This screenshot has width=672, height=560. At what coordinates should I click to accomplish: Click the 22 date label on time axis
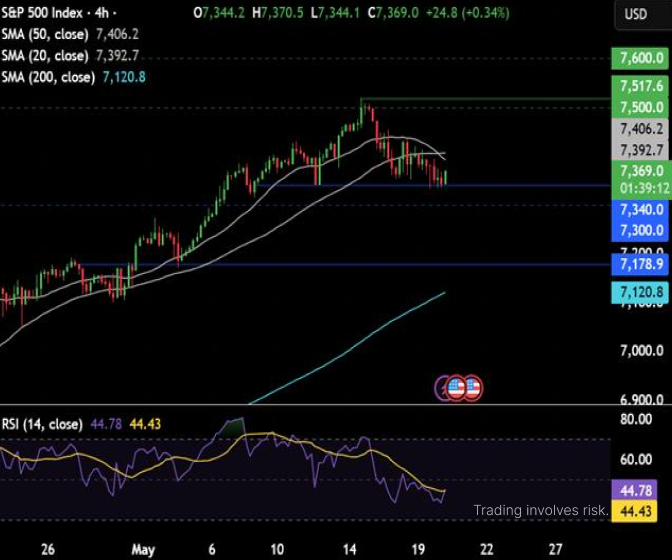click(x=486, y=549)
